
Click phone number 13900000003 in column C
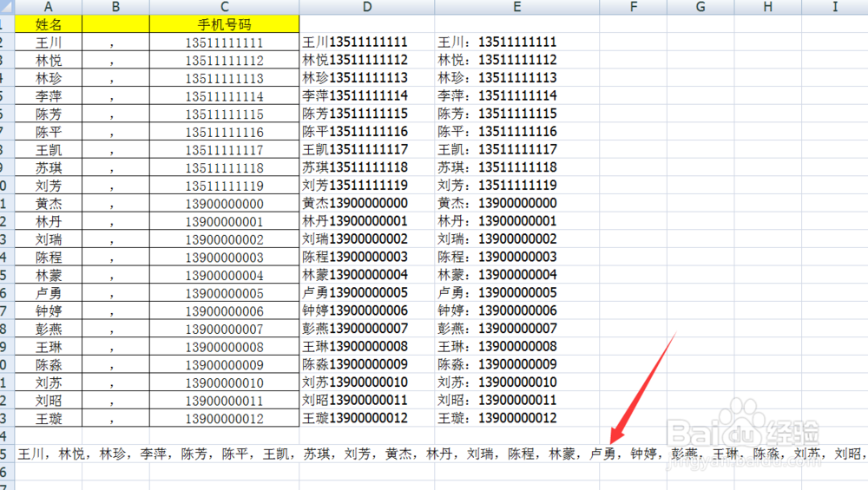point(224,258)
